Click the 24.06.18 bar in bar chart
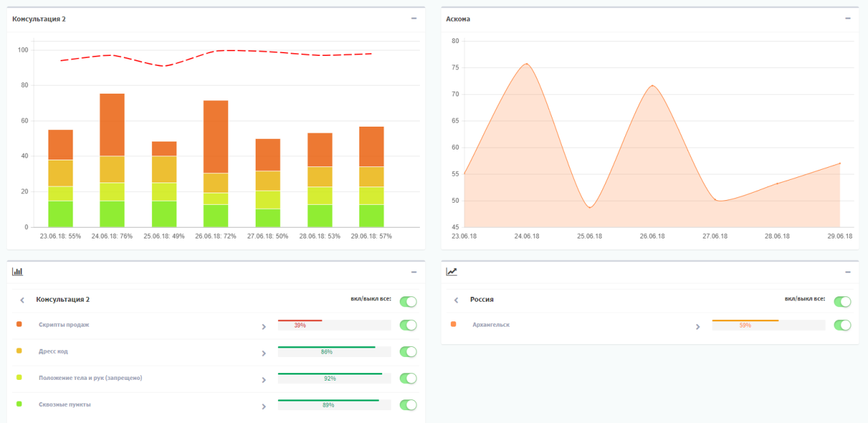This screenshot has width=868, height=423. point(112,160)
